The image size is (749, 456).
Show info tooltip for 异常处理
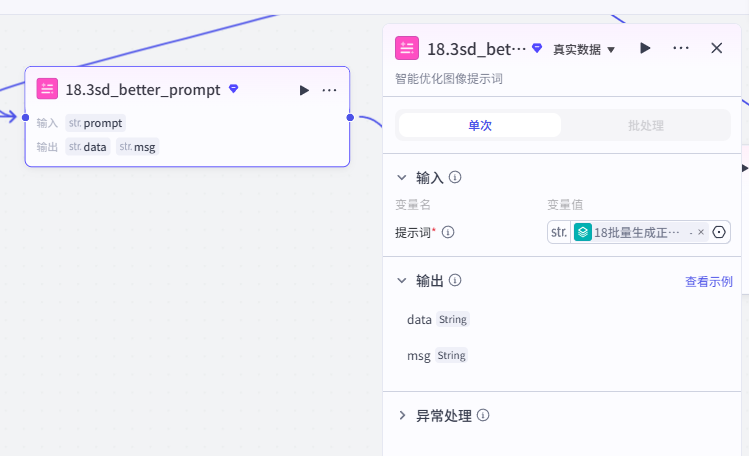[x=483, y=415]
